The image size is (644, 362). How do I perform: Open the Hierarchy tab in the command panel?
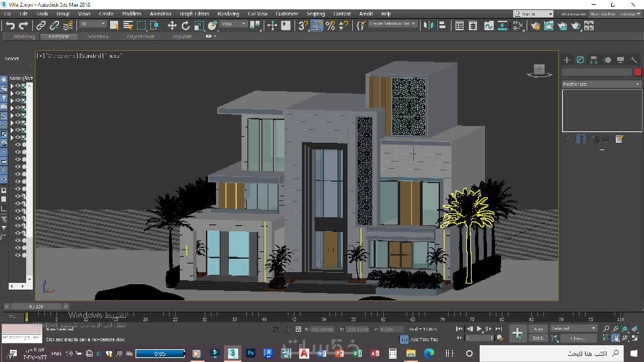click(x=594, y=60)
